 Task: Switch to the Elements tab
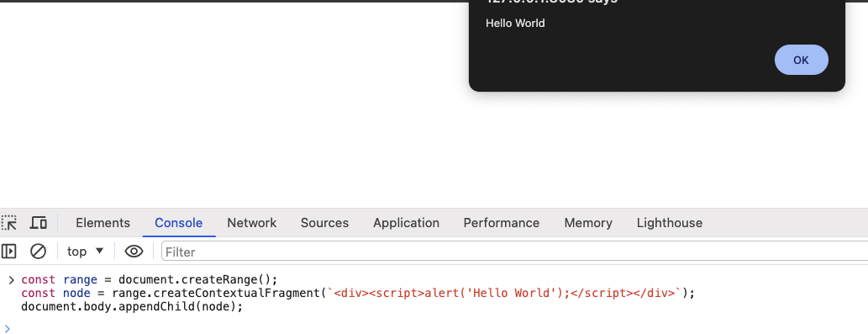click(103, 223)
